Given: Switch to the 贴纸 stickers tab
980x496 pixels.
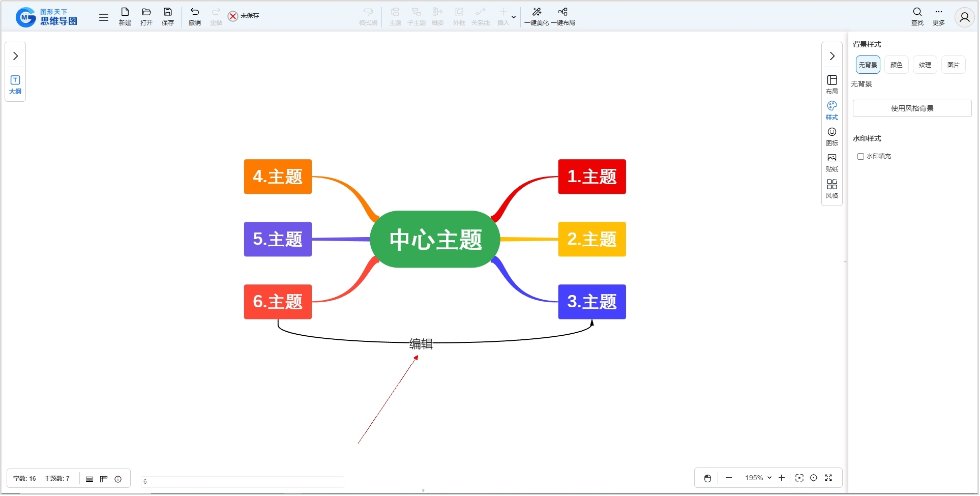Looking at the screenshot, I should pyautogui.click(x=832, y=163).
